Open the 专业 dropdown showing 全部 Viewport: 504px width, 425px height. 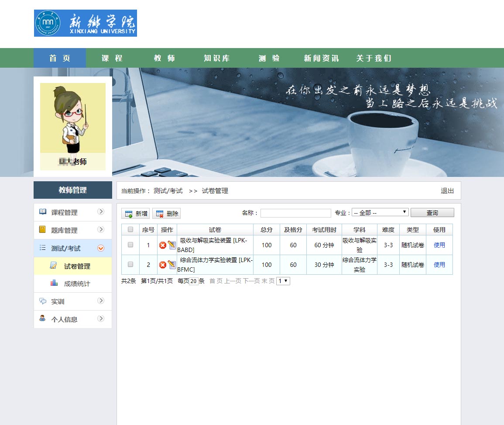[x=380, y=213]
